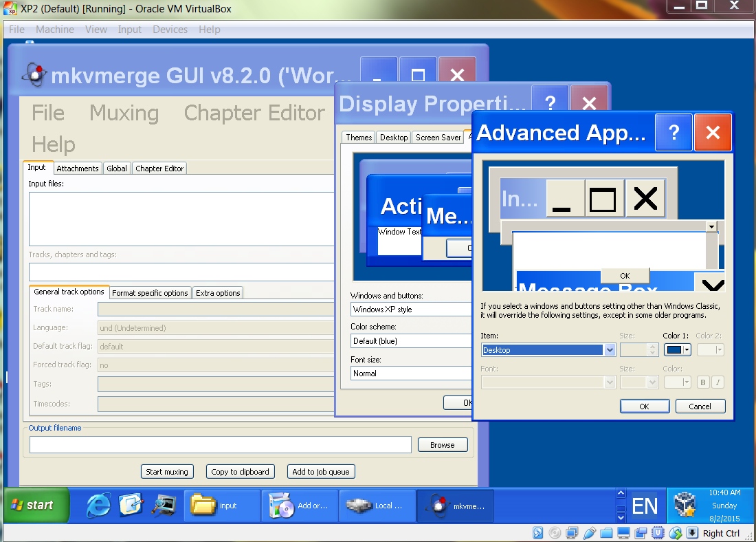The height and width of the screenshot is (542, 756).
Task: Click the host key capture arrow icon
Action: click(x=692, y=533)
